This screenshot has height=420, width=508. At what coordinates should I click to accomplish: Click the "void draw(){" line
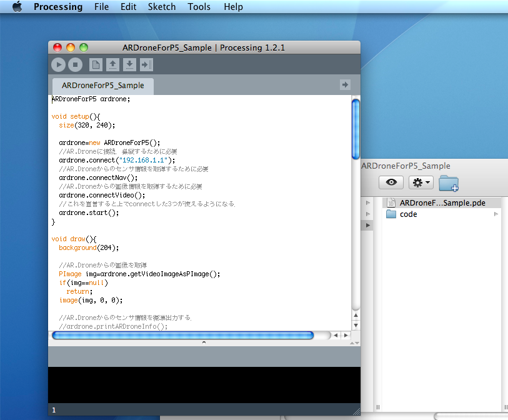point(74,239)
